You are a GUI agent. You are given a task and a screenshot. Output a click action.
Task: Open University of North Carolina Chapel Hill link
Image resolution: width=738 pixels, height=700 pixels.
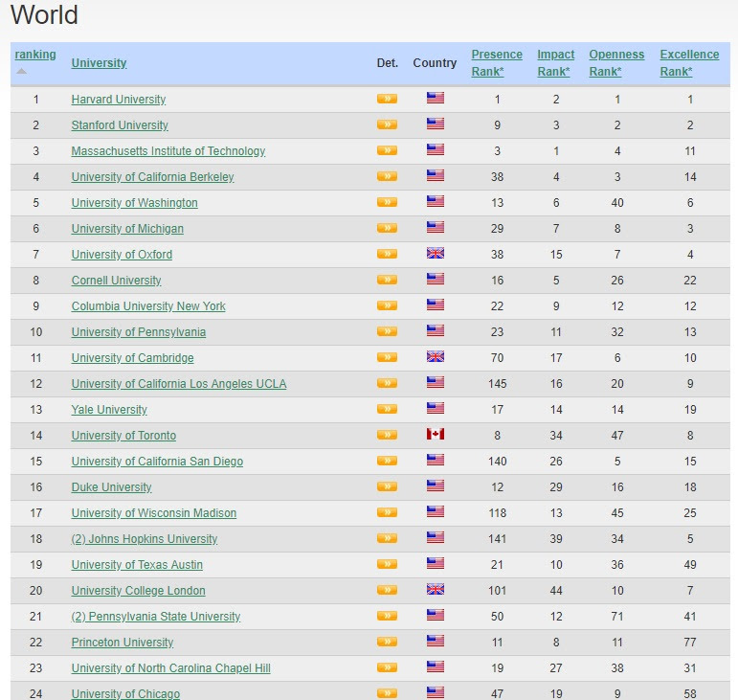[x=170, y=669]
